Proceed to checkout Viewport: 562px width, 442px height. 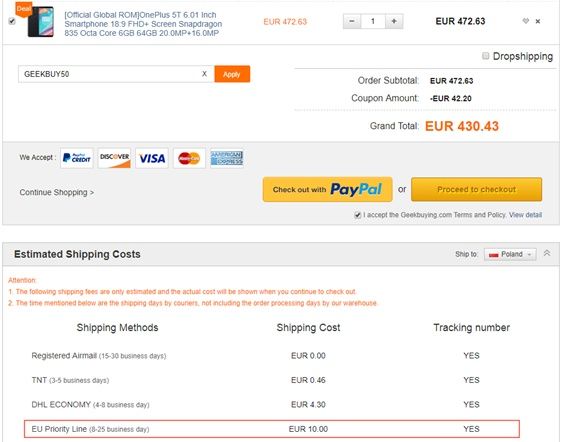click(x=476, y=189)
